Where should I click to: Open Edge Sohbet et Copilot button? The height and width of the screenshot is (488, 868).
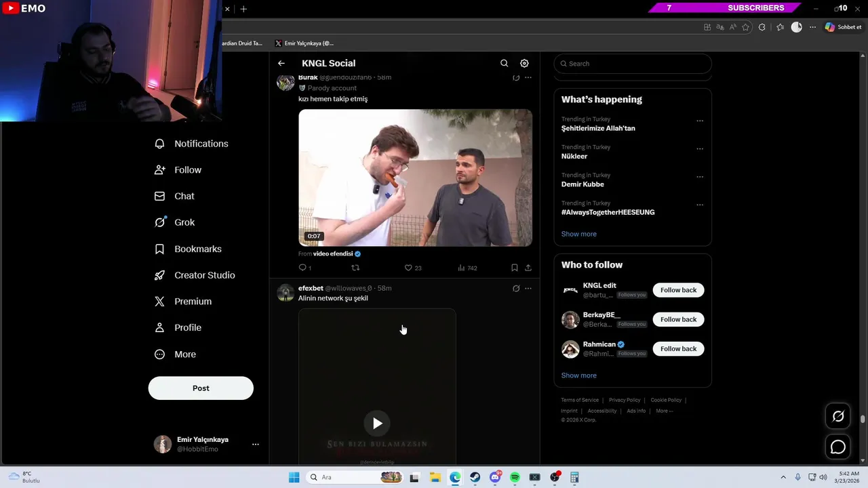(x=843, y=27)
